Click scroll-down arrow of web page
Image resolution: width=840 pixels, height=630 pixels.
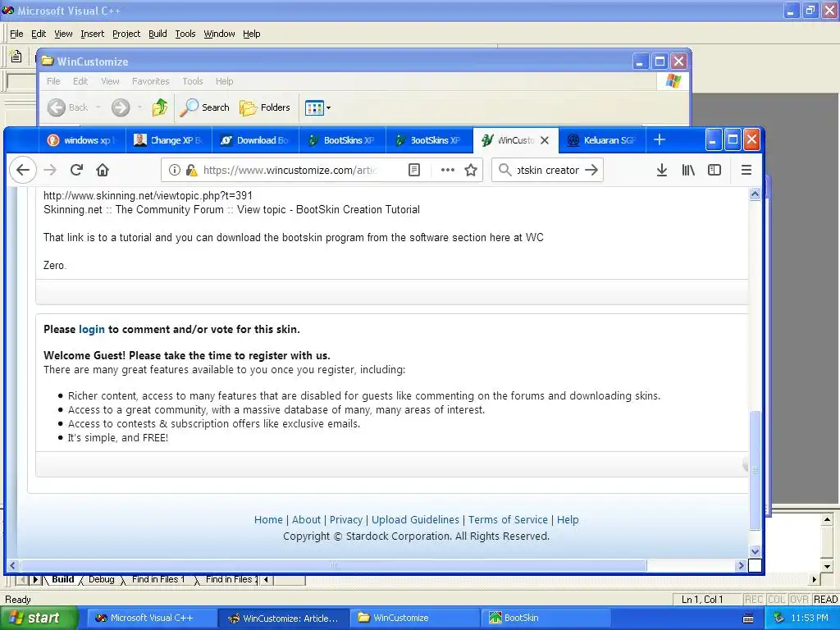pos(755,551)
